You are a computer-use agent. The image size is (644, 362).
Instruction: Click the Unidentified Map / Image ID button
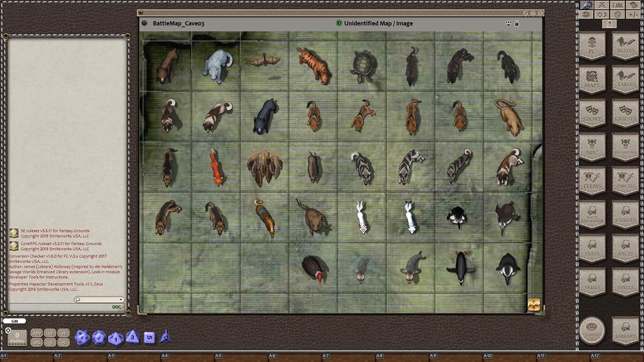tap(339, 23)
